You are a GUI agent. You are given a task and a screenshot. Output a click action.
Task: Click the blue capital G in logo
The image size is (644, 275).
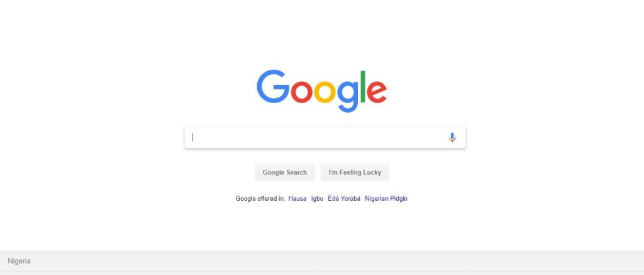(273, 86)
